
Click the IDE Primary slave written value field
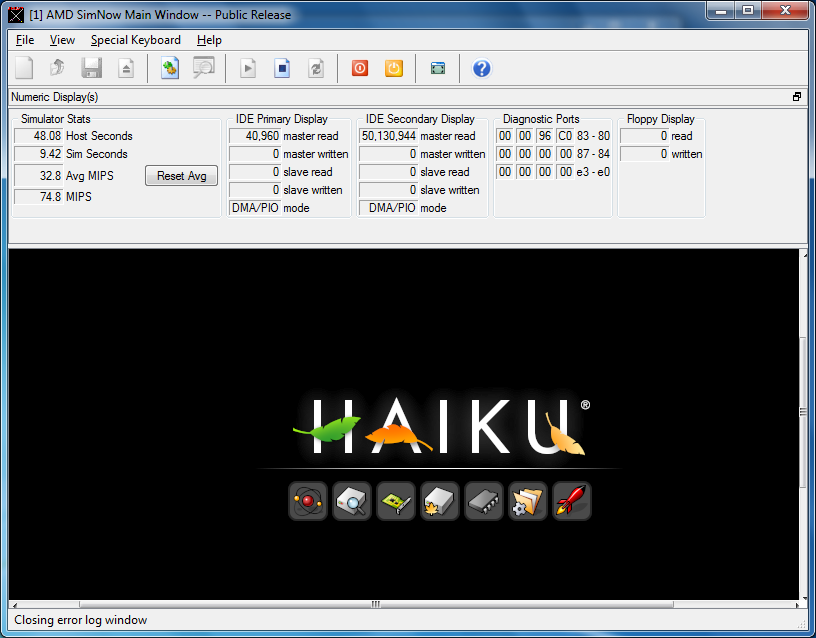pos(255,190)
